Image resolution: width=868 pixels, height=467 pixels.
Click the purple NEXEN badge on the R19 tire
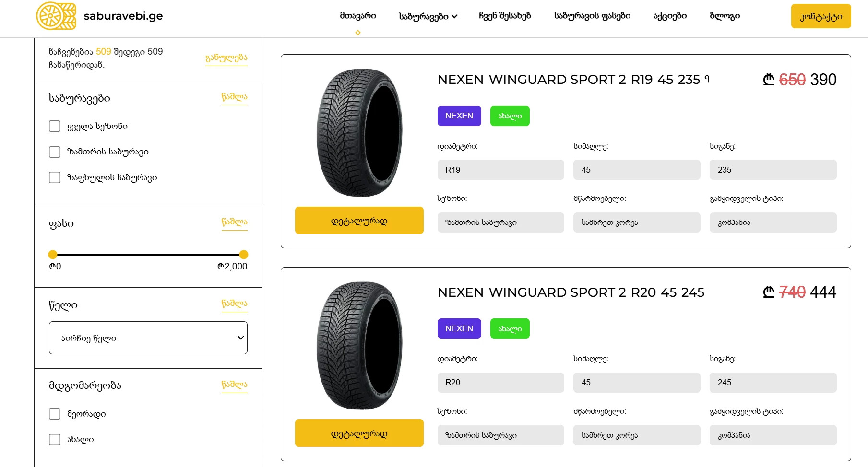point(459,116)
